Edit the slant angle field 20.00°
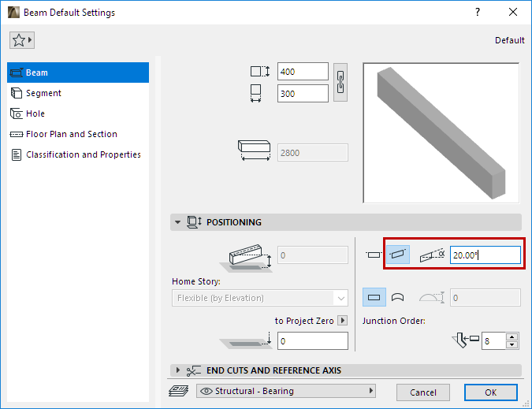This screenshot has width=532, height=409. (485, 255)
